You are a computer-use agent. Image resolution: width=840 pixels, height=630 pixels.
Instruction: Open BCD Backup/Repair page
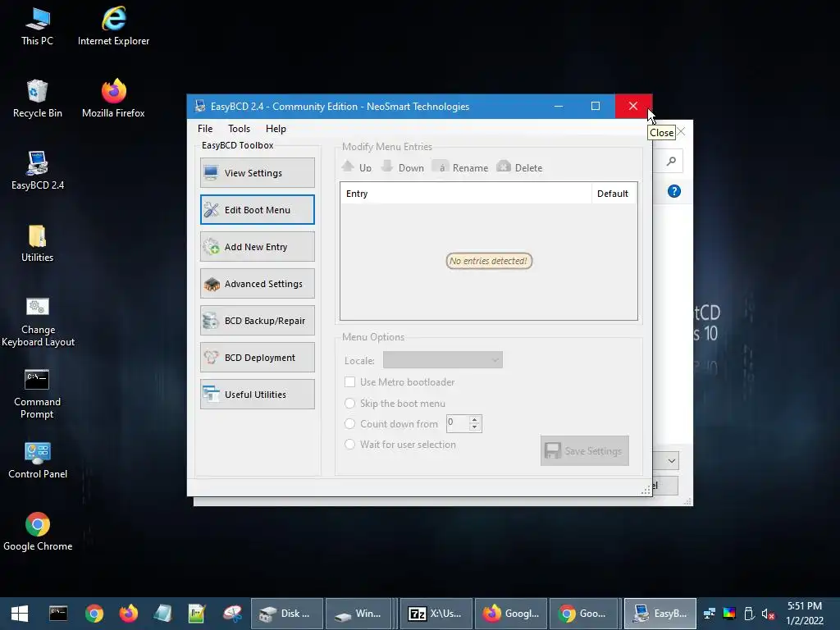coord(257,321)
